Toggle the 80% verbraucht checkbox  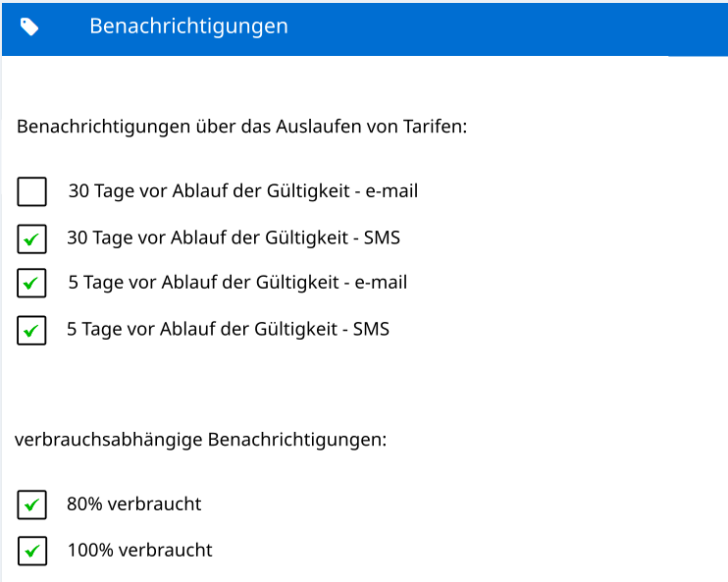32,505
